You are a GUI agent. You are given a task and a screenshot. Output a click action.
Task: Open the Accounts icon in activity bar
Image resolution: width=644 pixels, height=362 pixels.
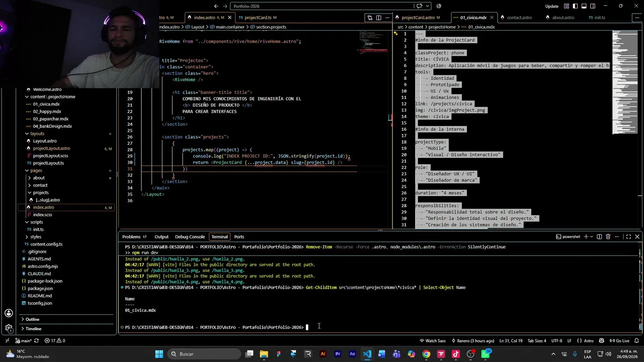(9, 313)
